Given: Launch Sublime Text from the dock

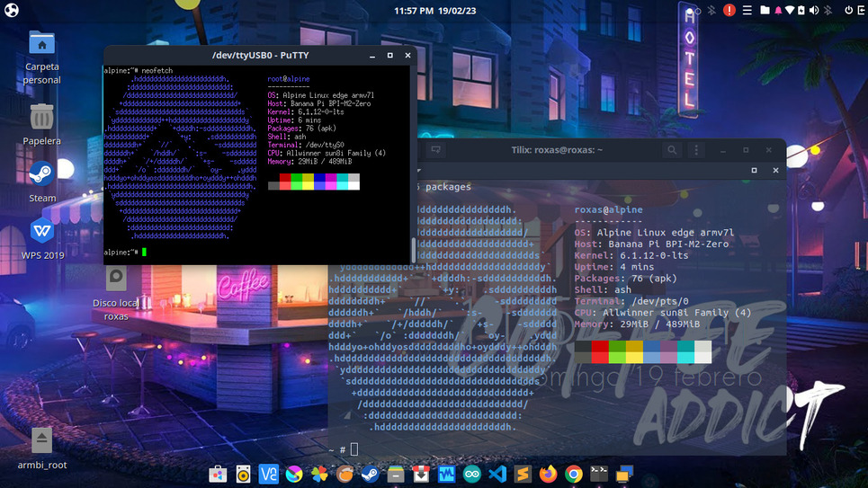Looking at the screenshot, I should (x=523, y=475).
